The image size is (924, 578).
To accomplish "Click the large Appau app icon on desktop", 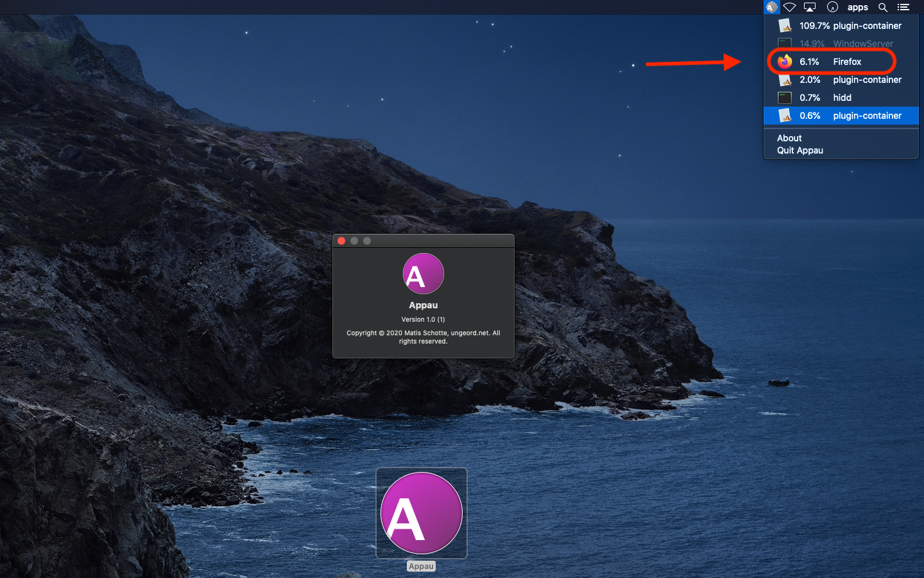I will click(422, 513).
